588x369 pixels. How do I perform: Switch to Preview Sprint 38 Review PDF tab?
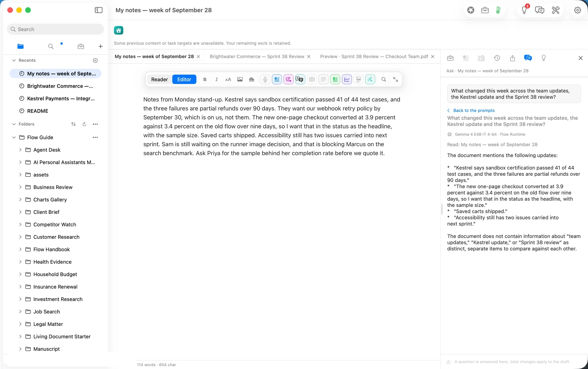point(374,56)
